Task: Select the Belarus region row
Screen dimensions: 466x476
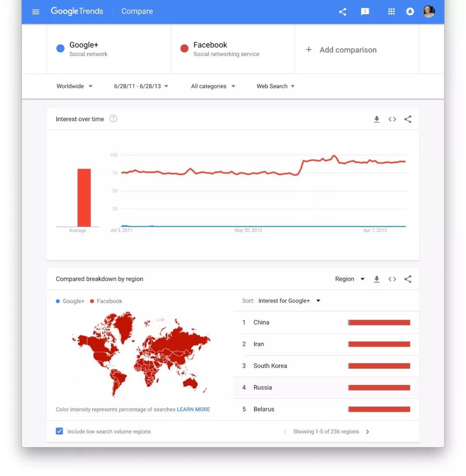Action: coord(326,409)
